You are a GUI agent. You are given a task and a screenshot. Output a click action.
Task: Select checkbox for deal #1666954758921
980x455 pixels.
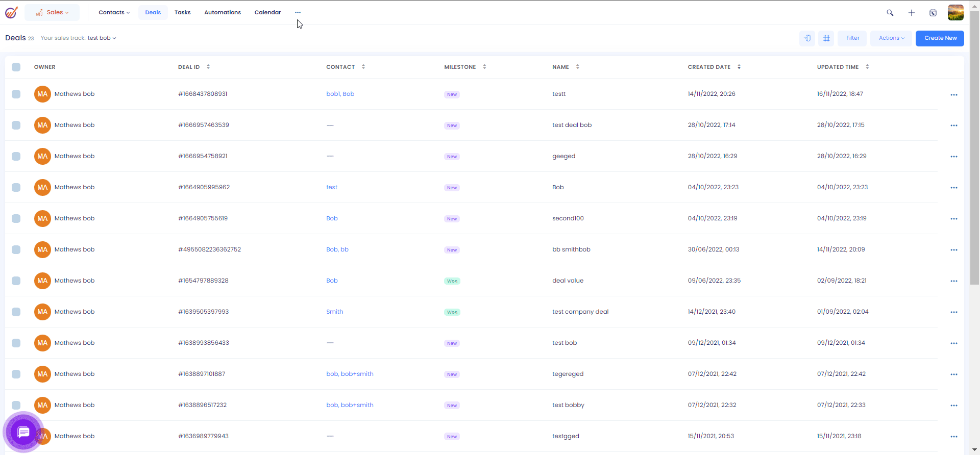tap(16, 156)
